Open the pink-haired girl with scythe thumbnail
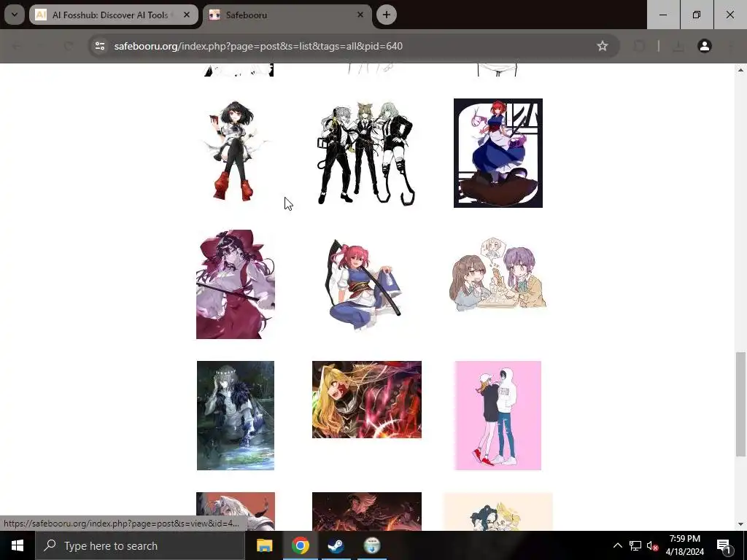This screenshot has width=747, height=560. coord(366,284)
